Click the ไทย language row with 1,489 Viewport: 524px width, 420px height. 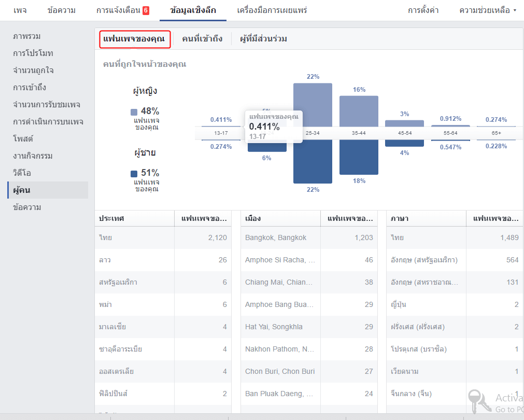pos(455,237)
